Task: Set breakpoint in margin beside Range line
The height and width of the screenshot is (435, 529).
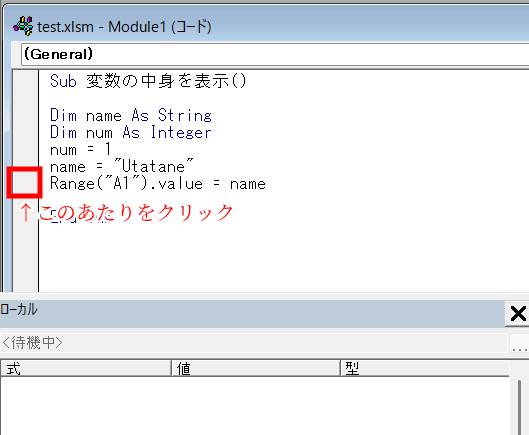Action: [x=25, y=183]
